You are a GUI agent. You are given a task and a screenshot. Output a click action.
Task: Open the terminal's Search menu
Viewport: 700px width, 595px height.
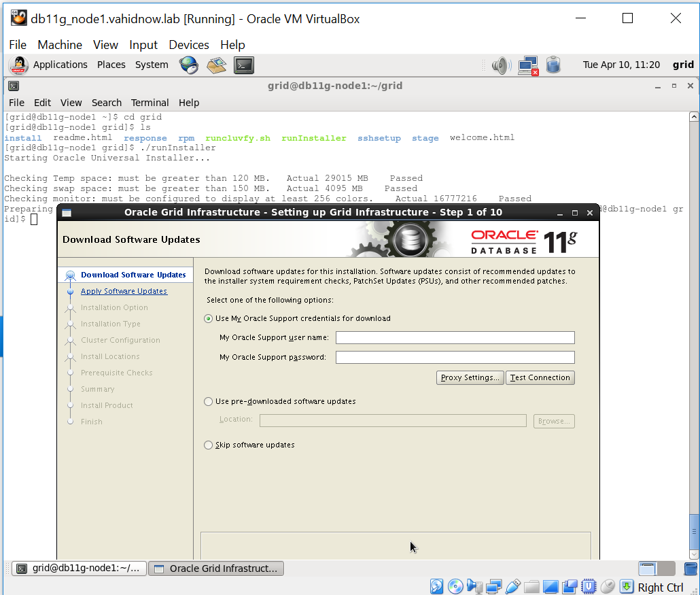pos(107,103)
